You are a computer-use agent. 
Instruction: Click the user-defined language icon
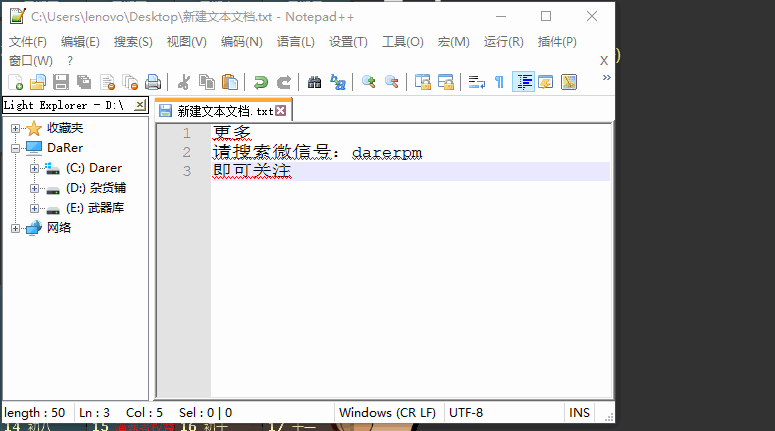[546, 82]
